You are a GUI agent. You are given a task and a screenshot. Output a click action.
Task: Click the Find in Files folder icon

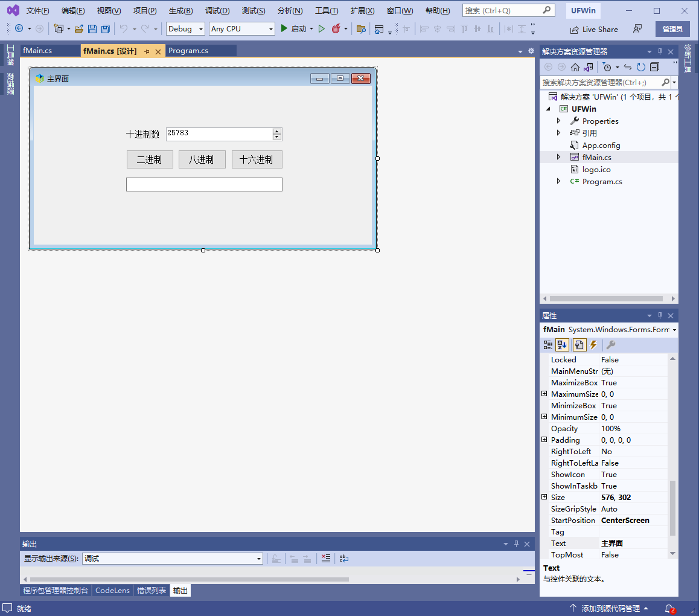pyautogui.click(x=362, y=30)
